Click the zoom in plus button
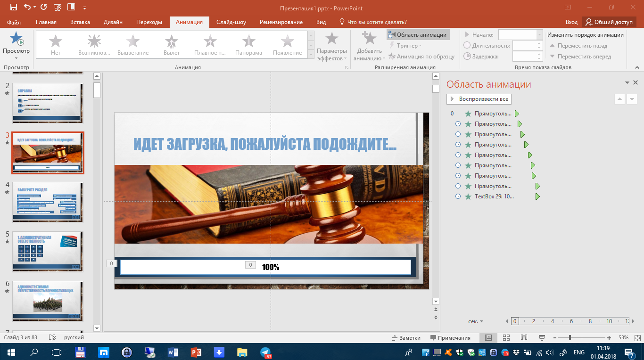Viewport: 644px width, 360px height. pos(609,338)
